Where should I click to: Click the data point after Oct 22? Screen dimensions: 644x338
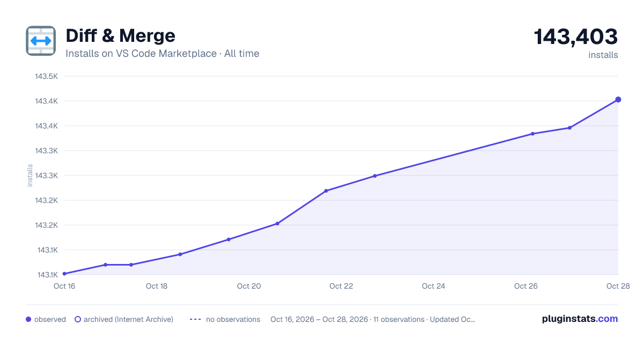375,176
